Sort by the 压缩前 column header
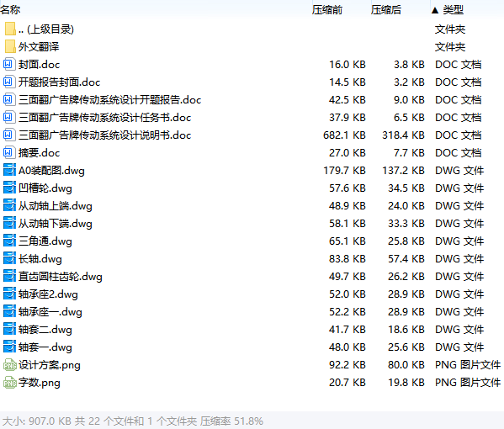 327,10
